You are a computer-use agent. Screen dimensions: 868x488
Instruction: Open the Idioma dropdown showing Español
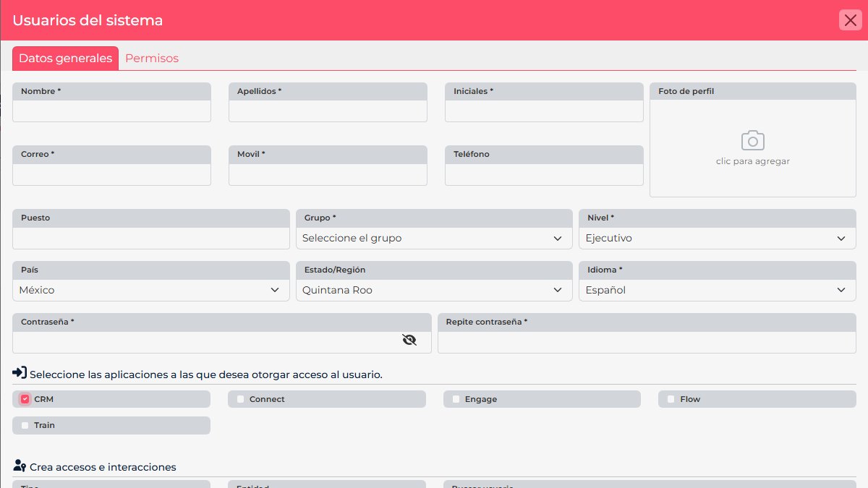click(x=717, y=290)
